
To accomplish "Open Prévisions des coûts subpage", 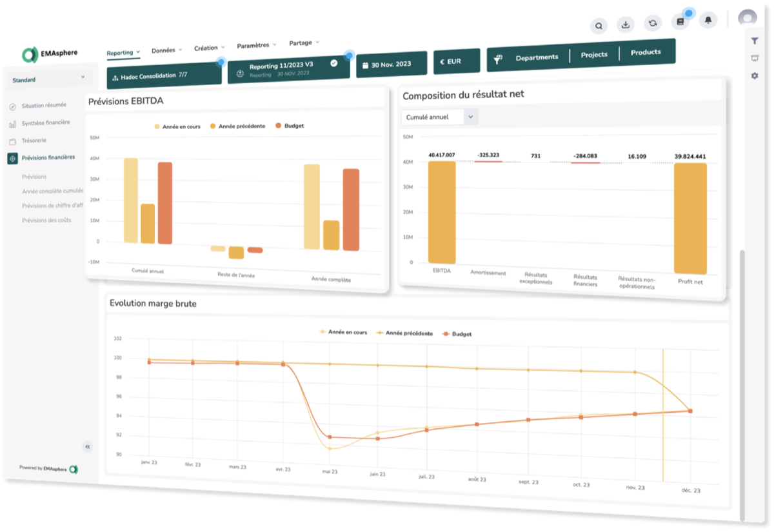I will pos(46,221).
